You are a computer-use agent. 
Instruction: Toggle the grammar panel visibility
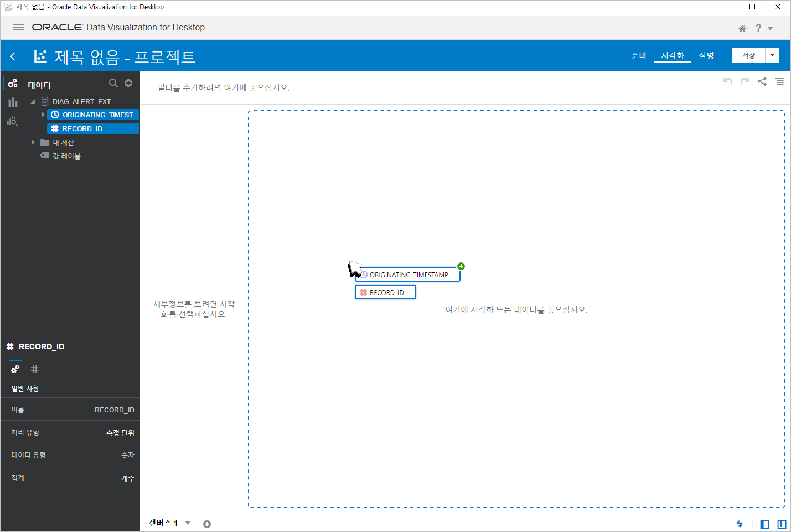782,524
